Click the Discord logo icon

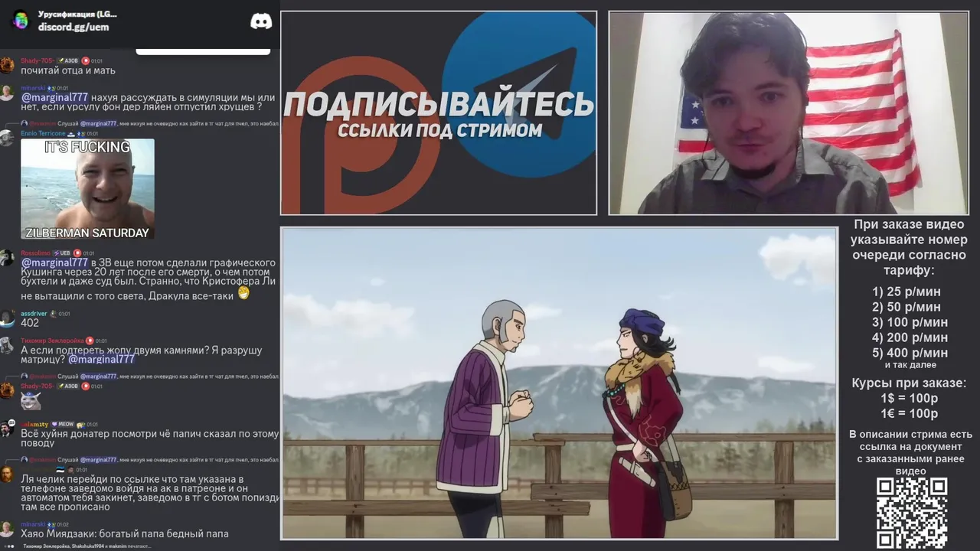[261, 21]
